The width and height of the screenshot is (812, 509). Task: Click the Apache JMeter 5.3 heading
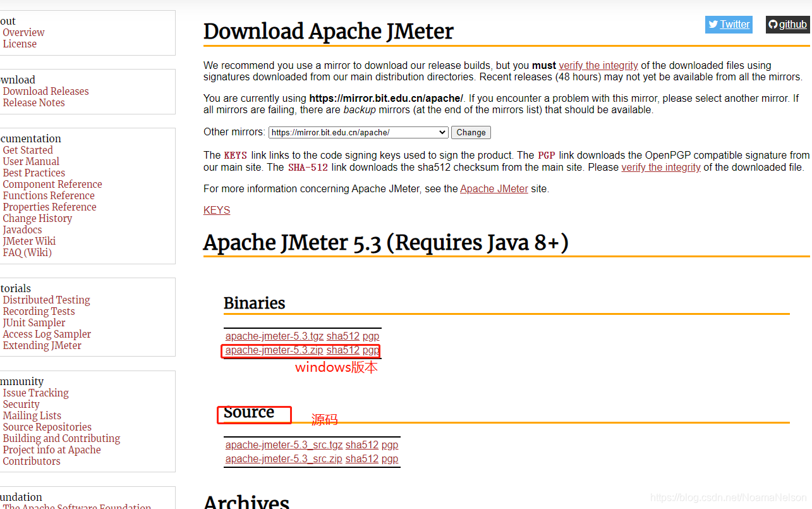pos(386,242)
